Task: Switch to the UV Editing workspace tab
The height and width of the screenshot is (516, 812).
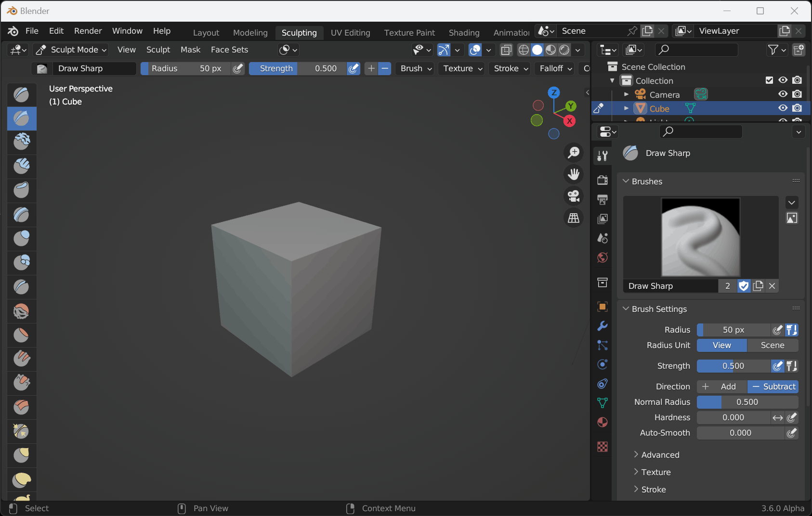Action: coord(350,33)
